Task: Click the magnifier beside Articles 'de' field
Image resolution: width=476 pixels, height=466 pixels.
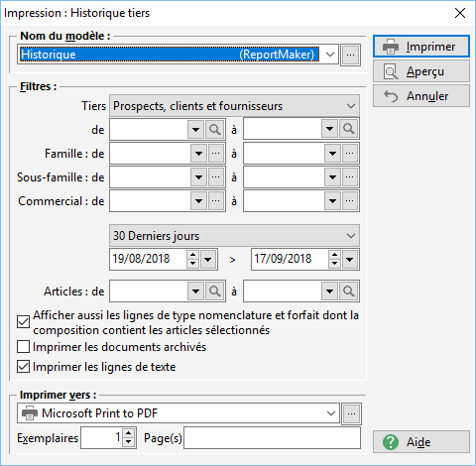Action: pos(215,291)
